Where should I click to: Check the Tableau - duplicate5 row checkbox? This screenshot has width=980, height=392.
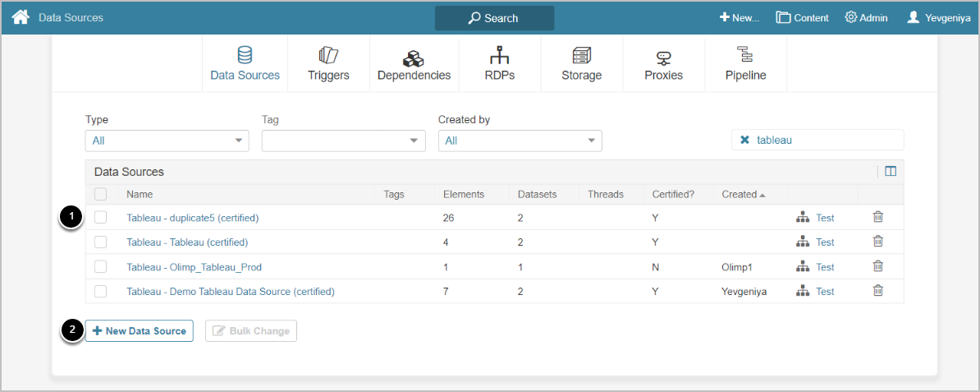pyautogui.click(x=100, y=218)
